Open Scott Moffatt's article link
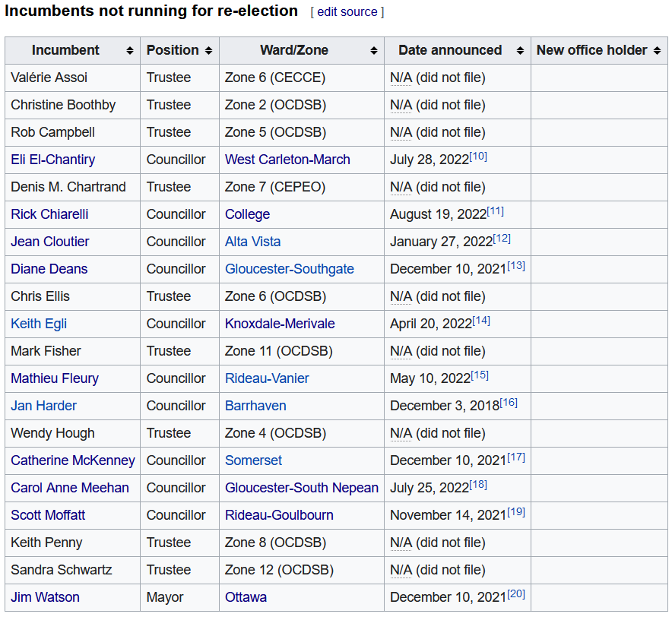672x617 pixels. [48, 515]
